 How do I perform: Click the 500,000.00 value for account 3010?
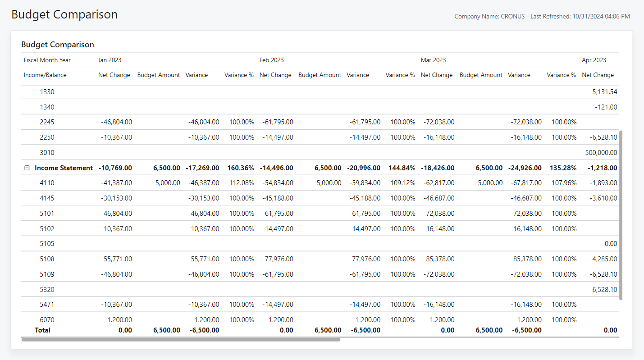[602, 152]
